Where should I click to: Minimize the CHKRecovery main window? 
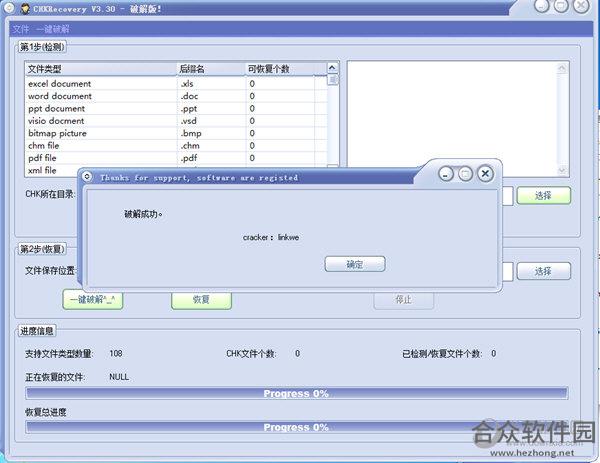tap(542, 5)
